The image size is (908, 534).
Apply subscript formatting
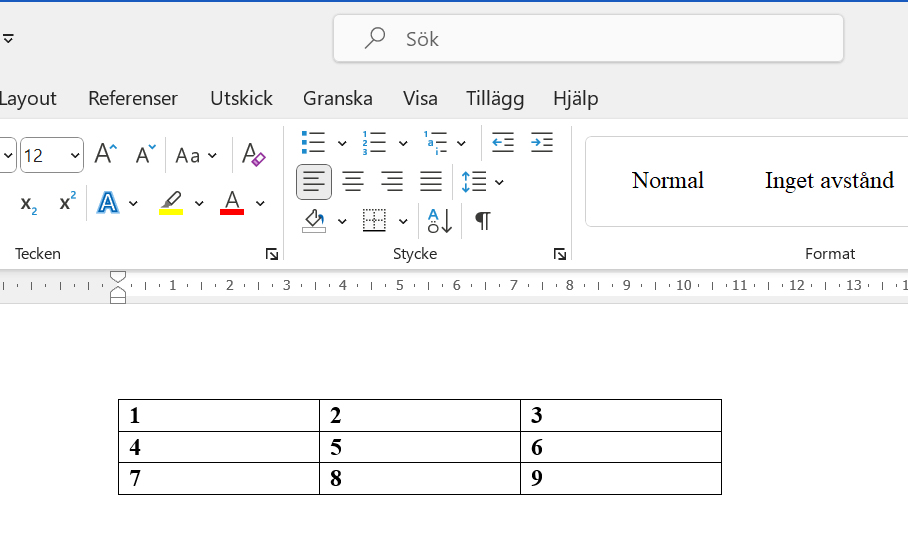28,203
